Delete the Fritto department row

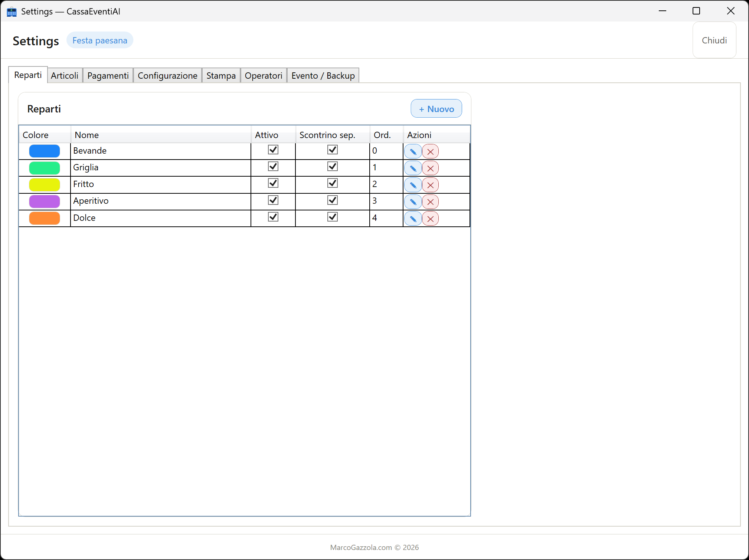pos(431,185)
